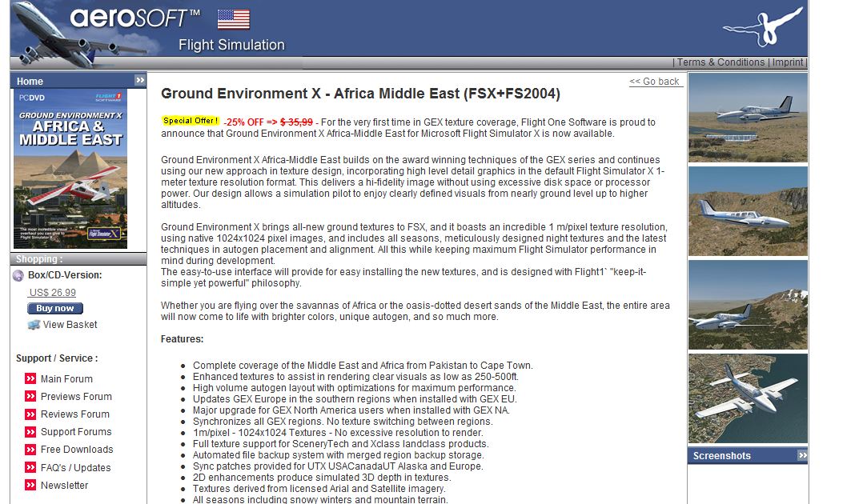Click the red arrow icon beside Main Forum
Image resolution: width=863 pixels, height=504 pixels.
(x=30, y=378)
